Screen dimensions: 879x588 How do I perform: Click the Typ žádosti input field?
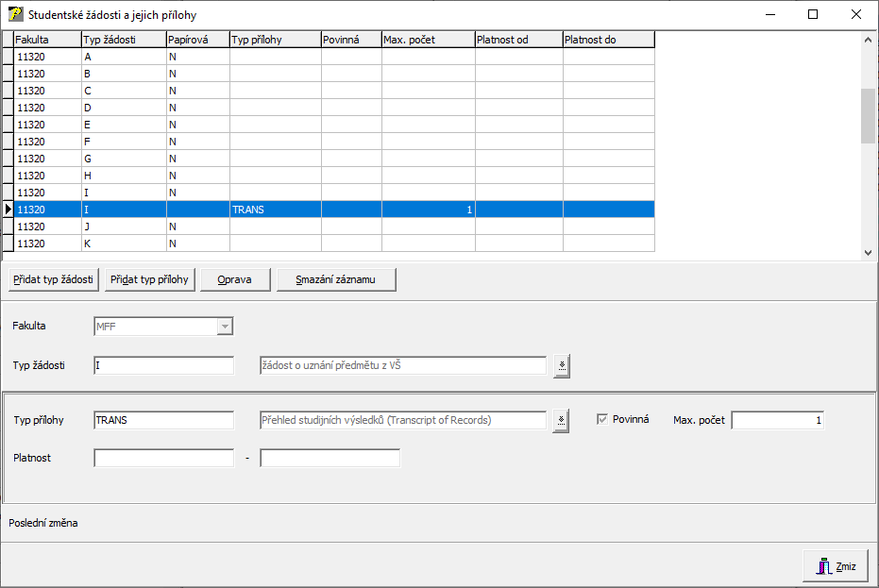(163, 366)
